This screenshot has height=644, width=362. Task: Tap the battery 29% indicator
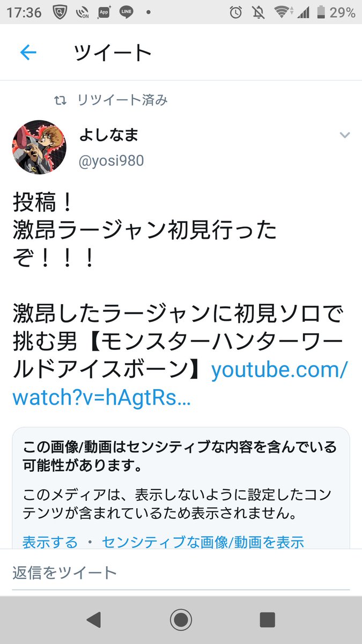(336, 13)
